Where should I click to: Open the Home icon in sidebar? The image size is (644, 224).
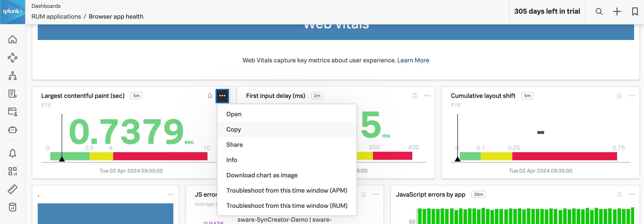(13, 40)
